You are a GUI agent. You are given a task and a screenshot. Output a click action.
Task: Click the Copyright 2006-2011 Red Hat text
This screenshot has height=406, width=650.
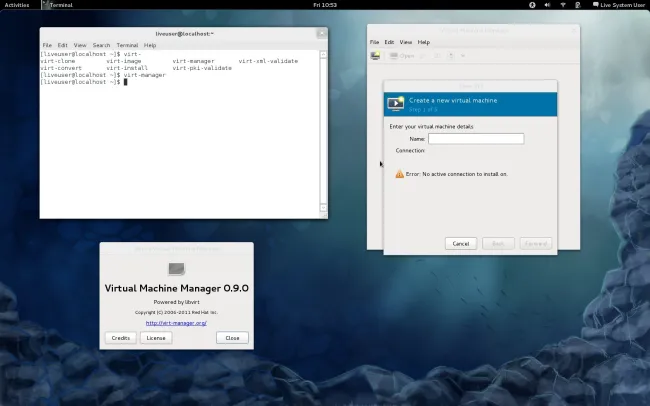coord(176,312)
